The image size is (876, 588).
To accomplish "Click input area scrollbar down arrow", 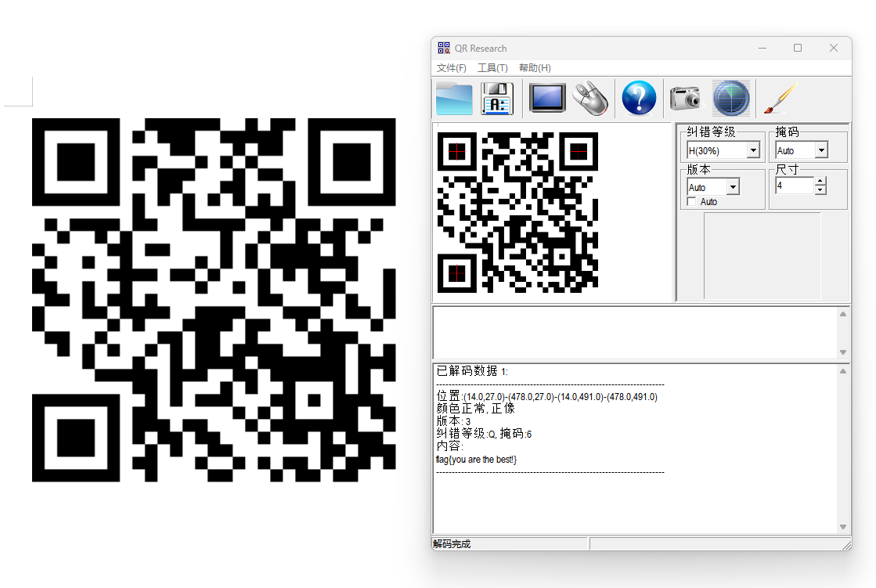I will pos(843,352).
